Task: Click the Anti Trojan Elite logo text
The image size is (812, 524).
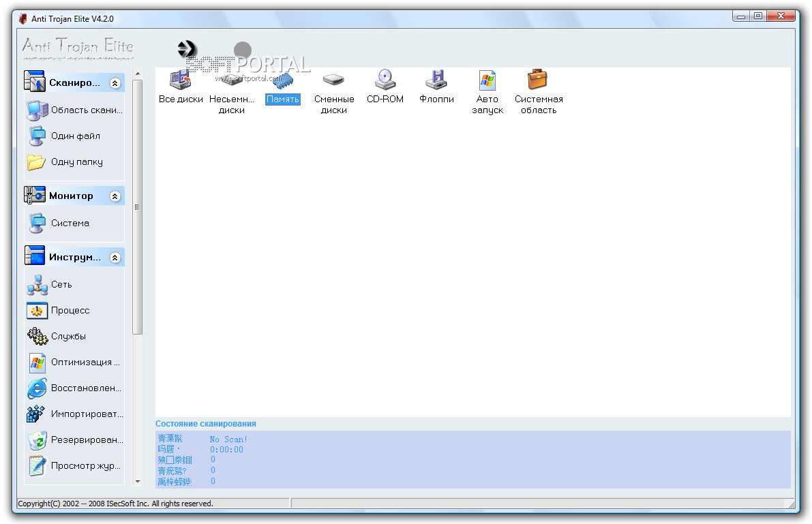Action: click(78, 46)
